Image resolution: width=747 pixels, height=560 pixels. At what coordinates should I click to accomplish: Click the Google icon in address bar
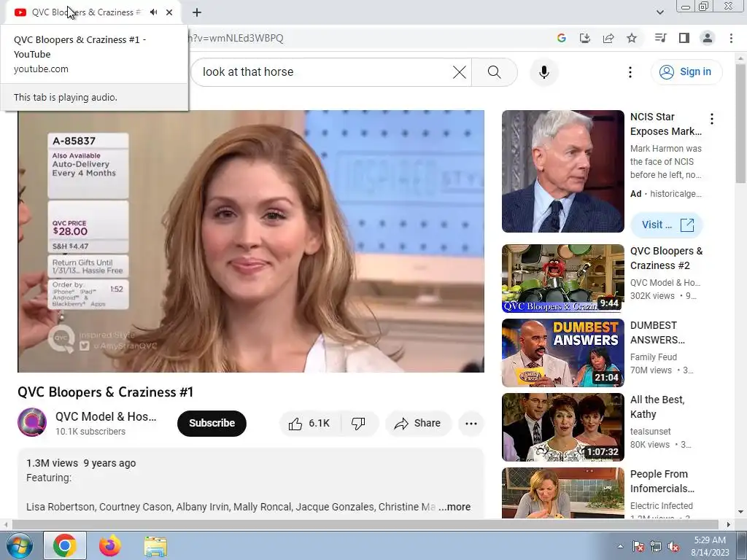[x=561, y=38]
